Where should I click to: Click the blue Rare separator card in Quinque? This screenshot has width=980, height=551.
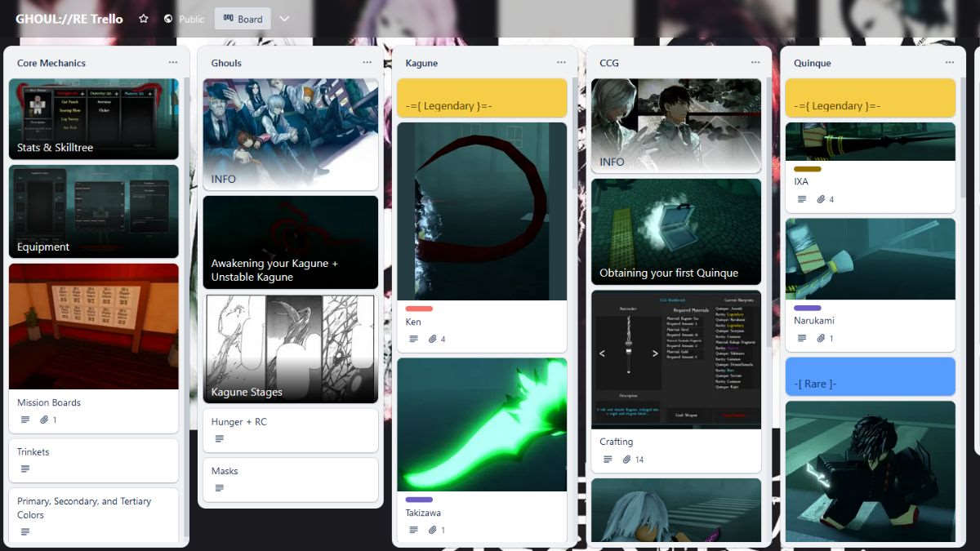[870, 376]
